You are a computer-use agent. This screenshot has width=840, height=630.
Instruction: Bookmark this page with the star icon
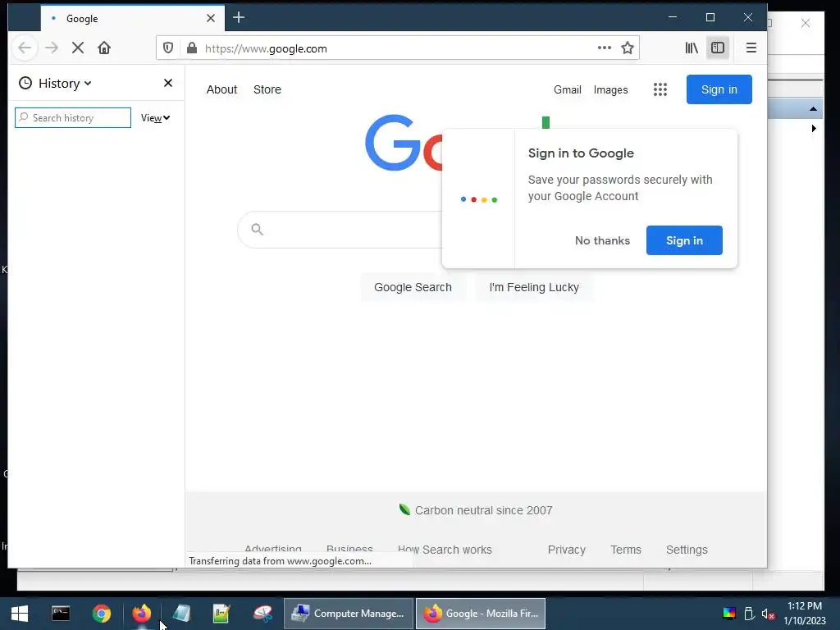(x=628, y=48)
